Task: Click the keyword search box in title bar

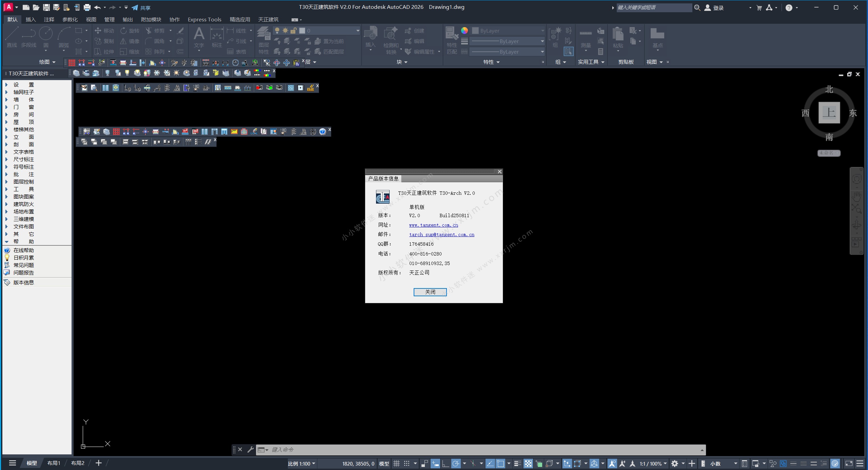Action: point(654,7)
